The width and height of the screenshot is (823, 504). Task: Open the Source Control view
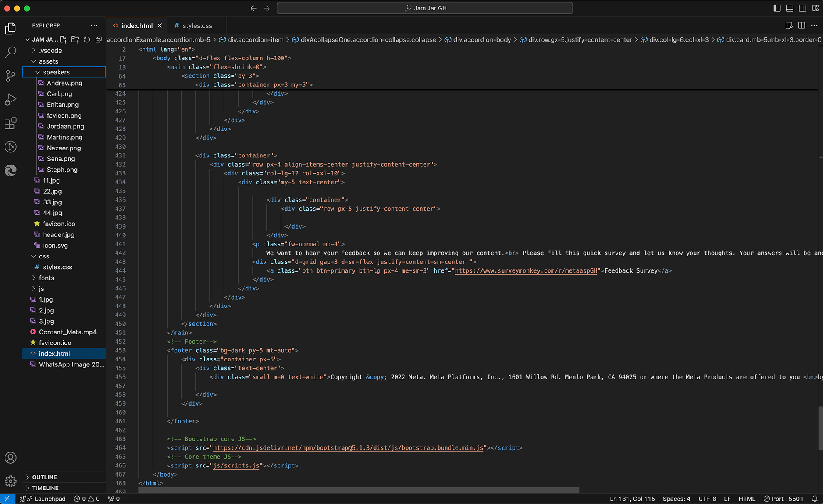pos(10,76)
